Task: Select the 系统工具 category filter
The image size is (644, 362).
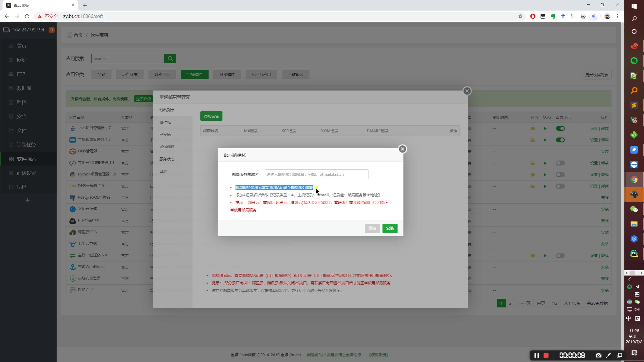Action: point(162,74)
